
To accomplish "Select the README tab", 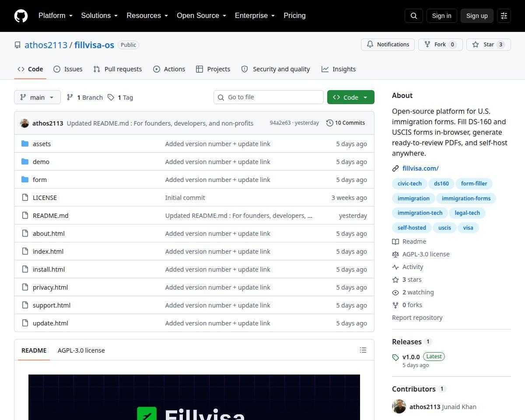I will (34, 350).
